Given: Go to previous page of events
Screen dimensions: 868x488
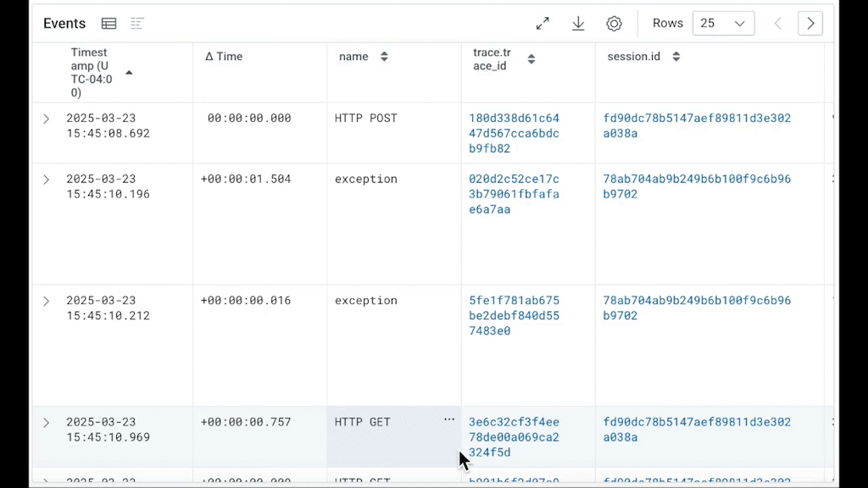Looking at the screenshot, I should tap(777, 24).
